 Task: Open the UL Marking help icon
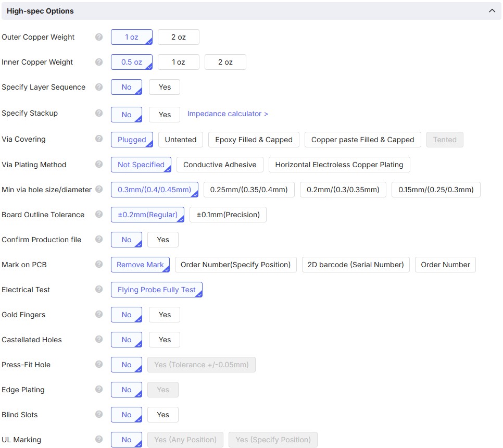coord(98,440)
